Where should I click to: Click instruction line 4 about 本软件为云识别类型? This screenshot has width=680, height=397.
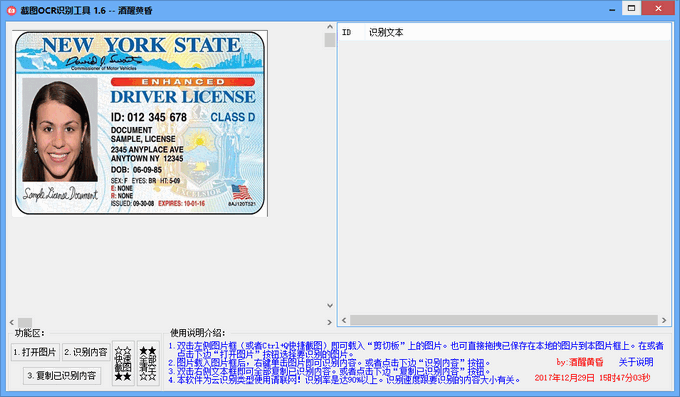[344, 380]
